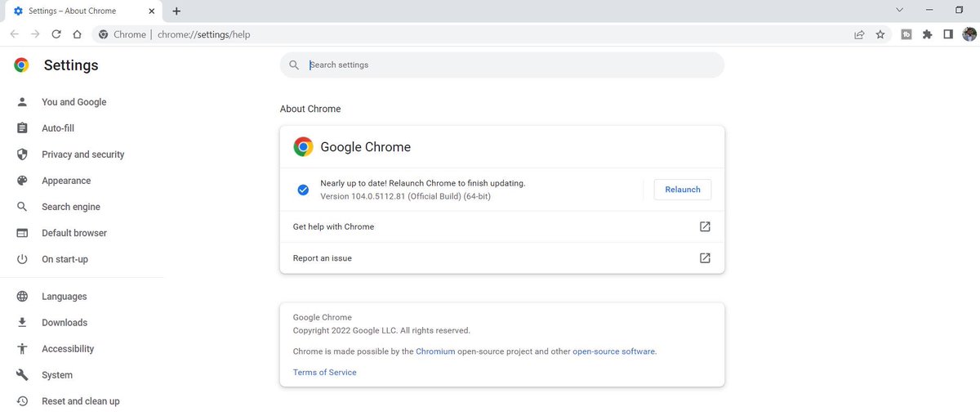Click the globe icon next to Languages
The height and width of the screenshot is (416, 980).
pos(23,297)
